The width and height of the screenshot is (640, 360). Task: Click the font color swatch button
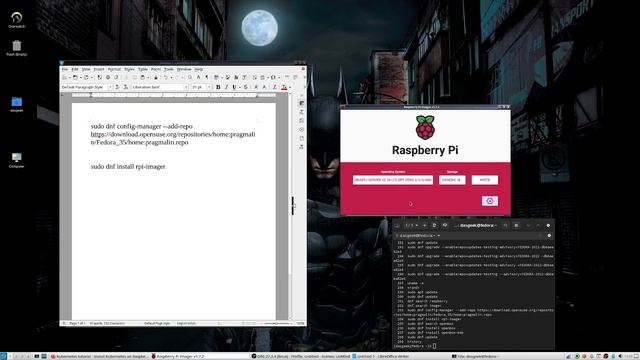pos(284,87)
